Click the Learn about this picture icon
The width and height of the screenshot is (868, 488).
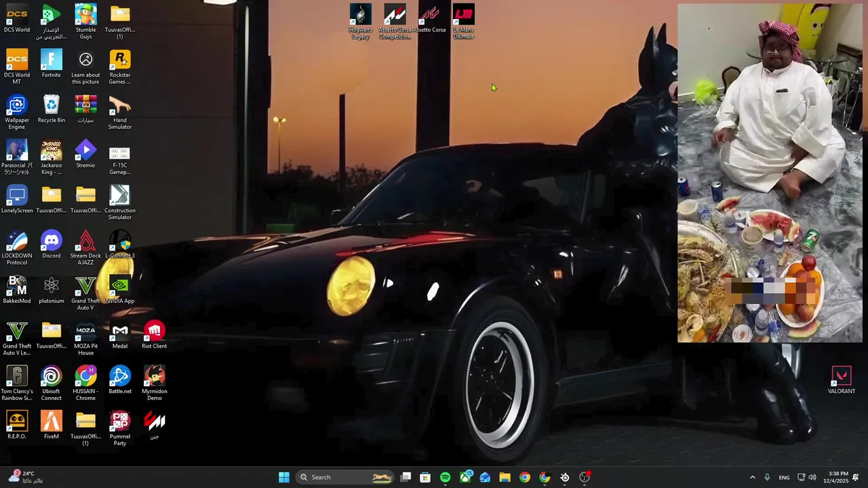(85, 66)
